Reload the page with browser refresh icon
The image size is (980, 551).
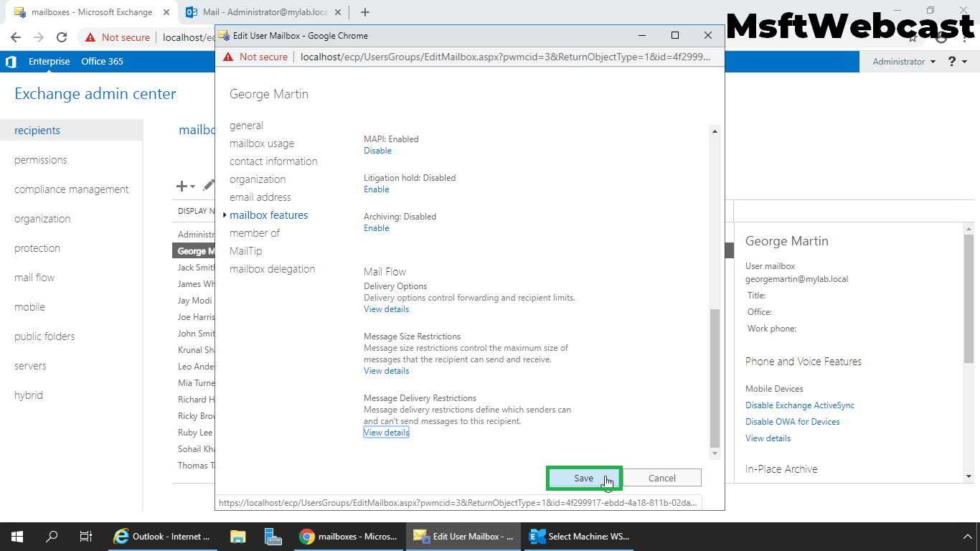tap(62, 37)
